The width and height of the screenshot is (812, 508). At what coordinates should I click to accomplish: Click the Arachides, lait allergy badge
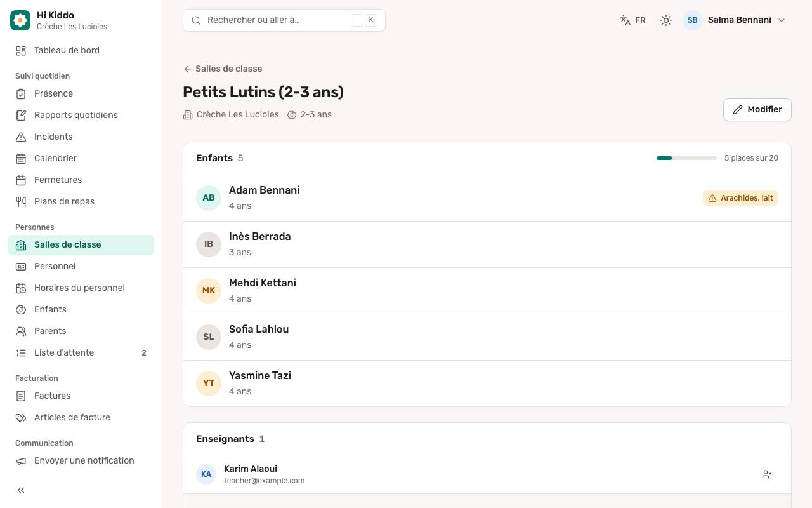(x=740, y=198)
